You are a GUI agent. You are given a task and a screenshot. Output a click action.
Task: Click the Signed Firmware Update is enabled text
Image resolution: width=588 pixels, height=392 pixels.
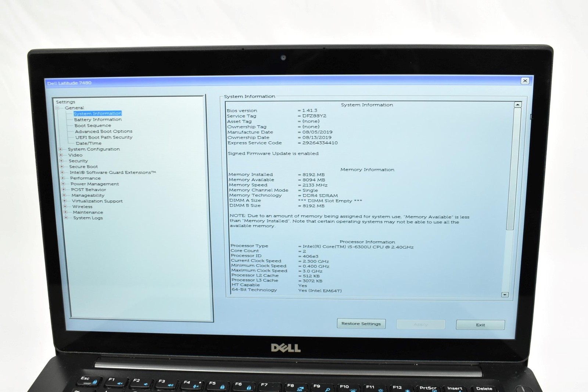coord(273,153)
